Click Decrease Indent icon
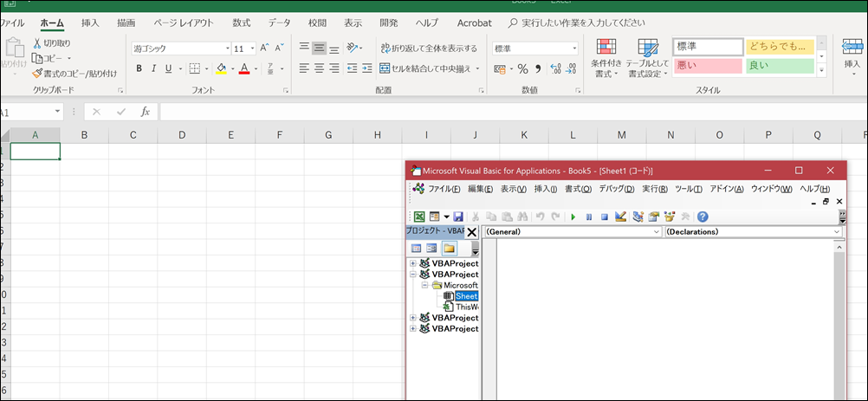 coord(352,68)
